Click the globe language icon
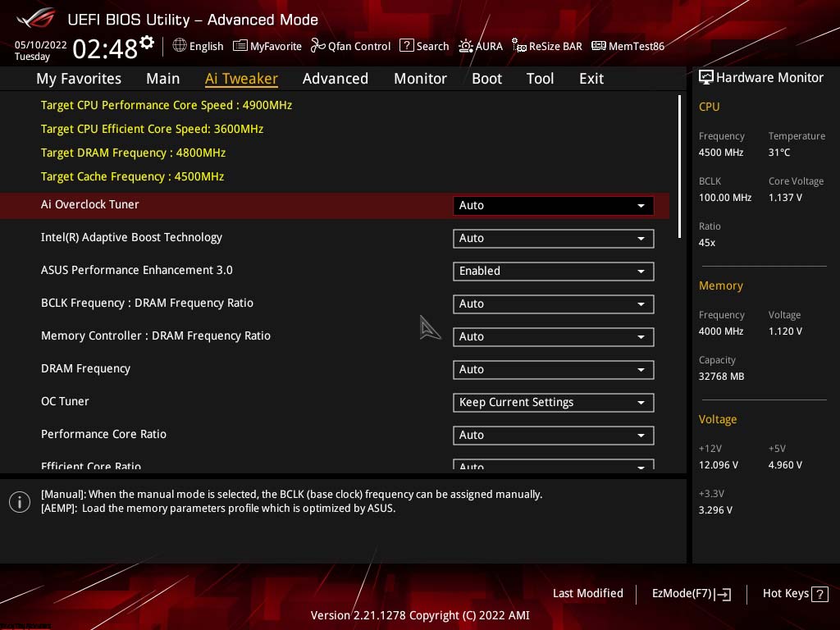The height and width of the screenshot is (630, 840). click(180, 46)
